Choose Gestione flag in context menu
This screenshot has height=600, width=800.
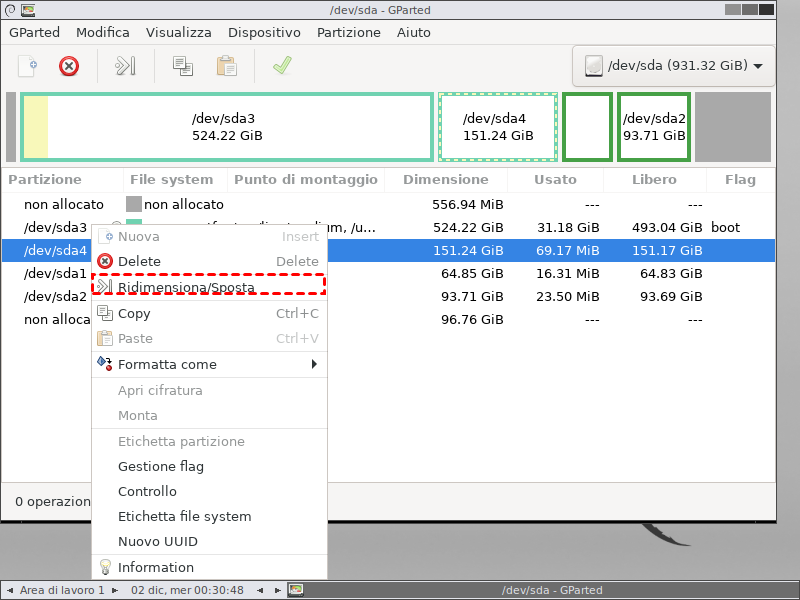209,466
